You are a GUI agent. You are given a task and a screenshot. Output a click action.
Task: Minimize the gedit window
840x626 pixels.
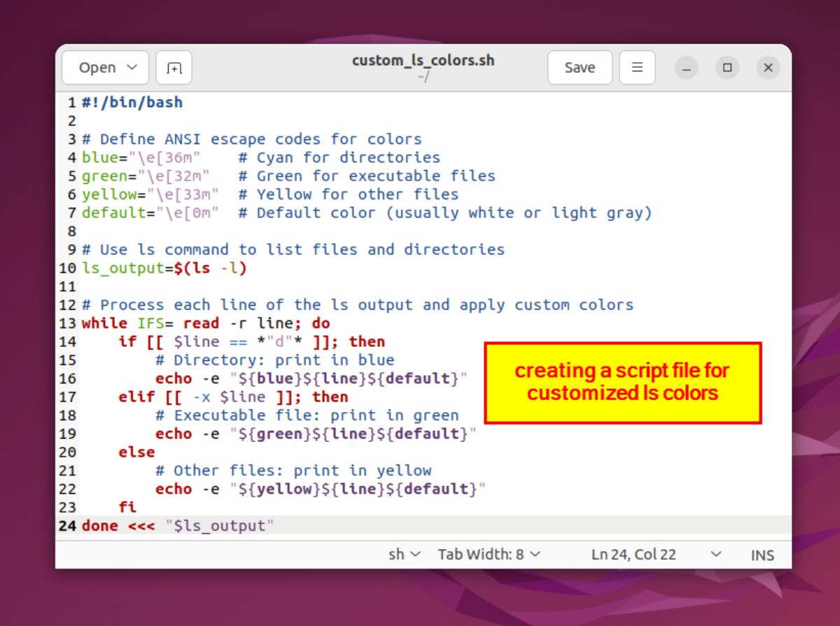(685, 67)
